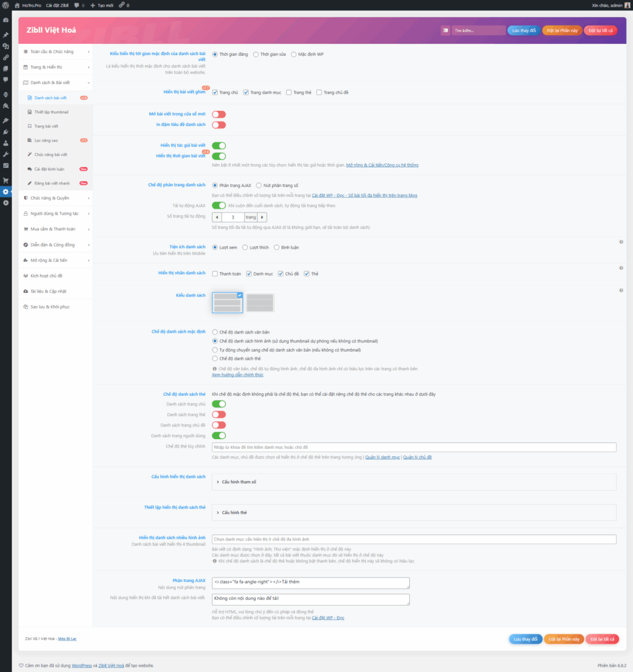The height and width of the screenshot is (672, 633).
Task: Click the collapse menu play icon
Action: tap(5, 203)
